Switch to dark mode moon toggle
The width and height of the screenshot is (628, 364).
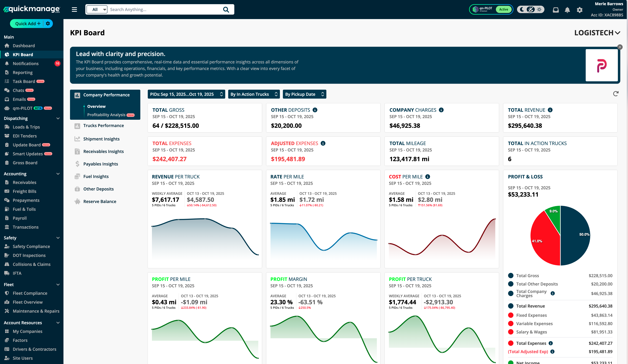click(522, 10)
